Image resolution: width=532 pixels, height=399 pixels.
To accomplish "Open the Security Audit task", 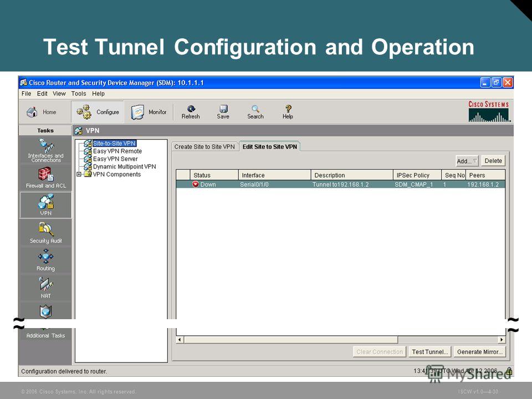I will 46,233.
